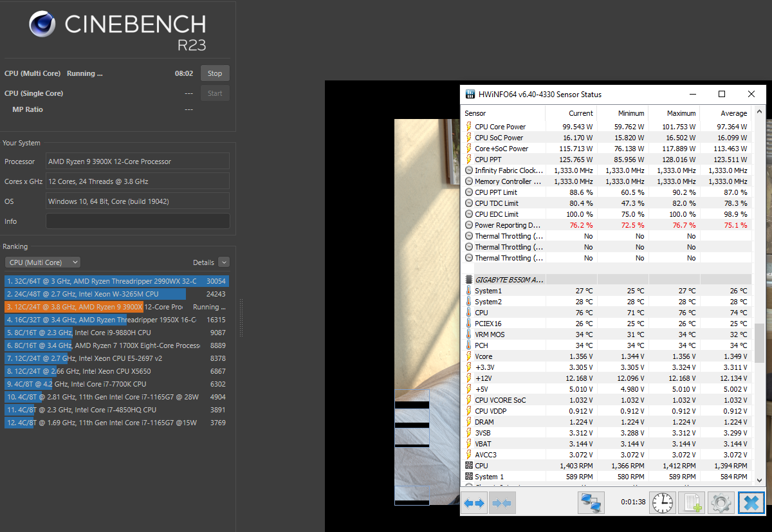Select ranking entry i7-1165G7 @ 28W
Image resolution: width=772 pixels, height=532 pixels.
pos(116,397)
